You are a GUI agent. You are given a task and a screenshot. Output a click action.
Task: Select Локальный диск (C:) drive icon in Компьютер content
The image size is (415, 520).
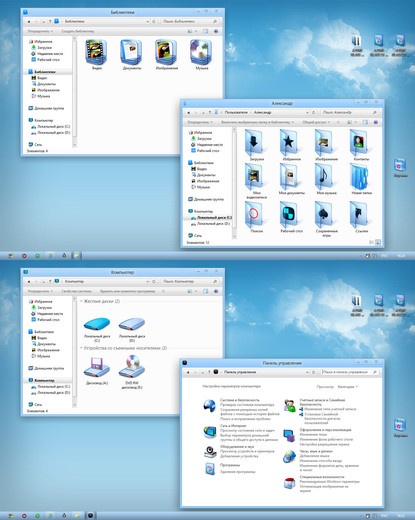97,324
